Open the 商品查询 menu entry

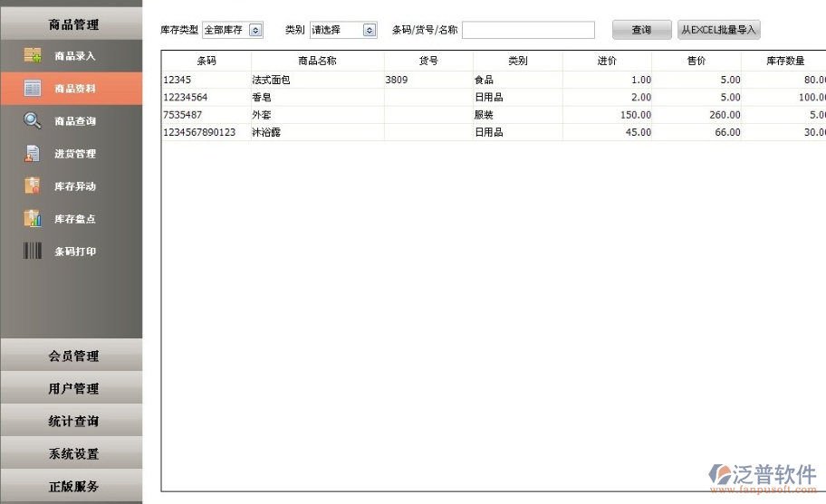pos(72,121)
